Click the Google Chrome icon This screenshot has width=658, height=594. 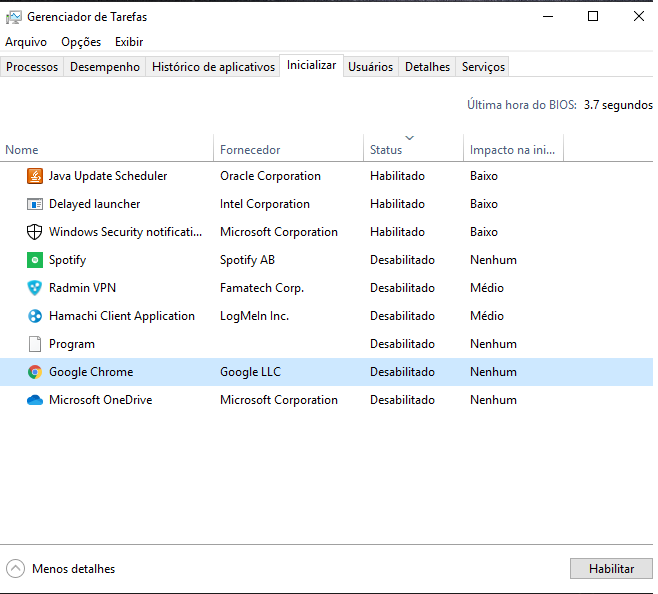tap(35, 372)
